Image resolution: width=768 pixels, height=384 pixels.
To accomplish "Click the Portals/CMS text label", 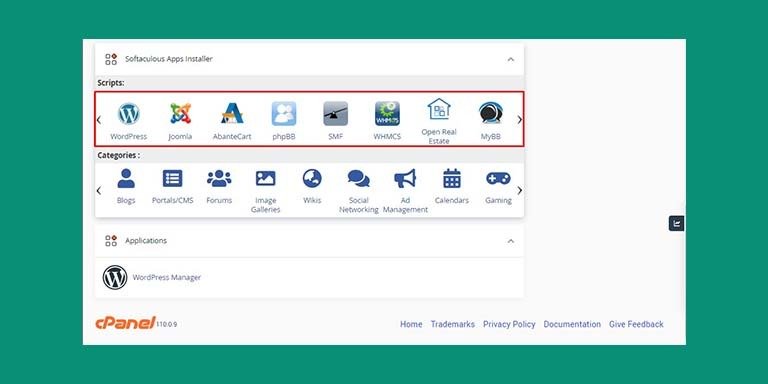I will pos(172,200).
